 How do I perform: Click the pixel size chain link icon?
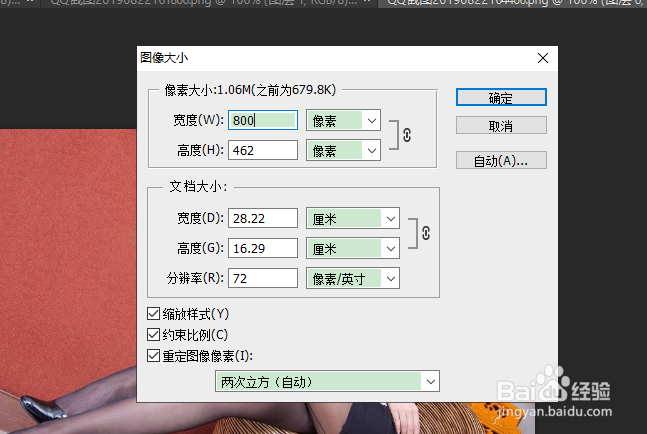click(407, 135)
